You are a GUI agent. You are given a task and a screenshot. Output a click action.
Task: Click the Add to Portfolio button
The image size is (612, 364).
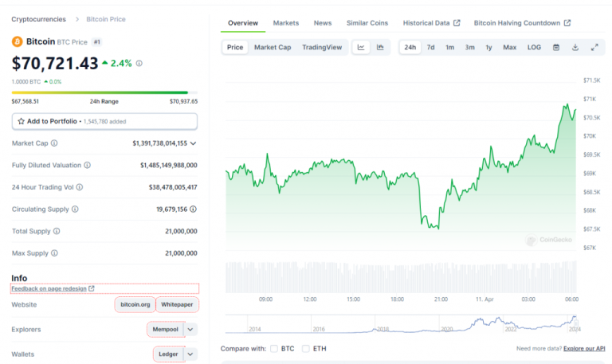[x=104, y=121]
